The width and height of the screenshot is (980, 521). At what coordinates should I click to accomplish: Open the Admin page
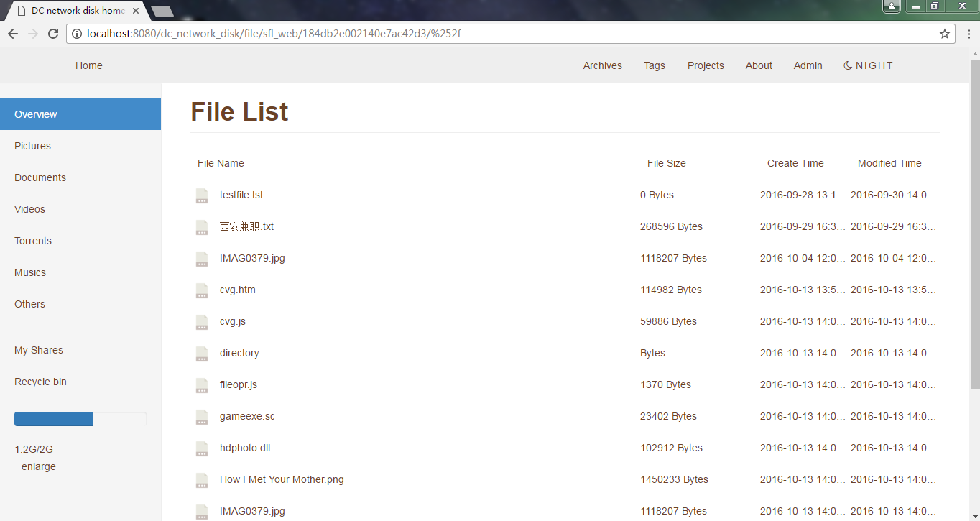808,65
